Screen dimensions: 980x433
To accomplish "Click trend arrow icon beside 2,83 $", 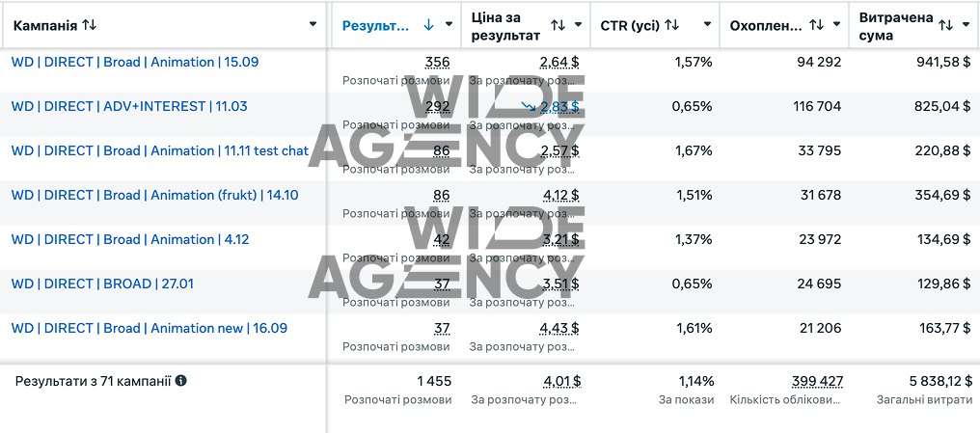I will point(529,107).
